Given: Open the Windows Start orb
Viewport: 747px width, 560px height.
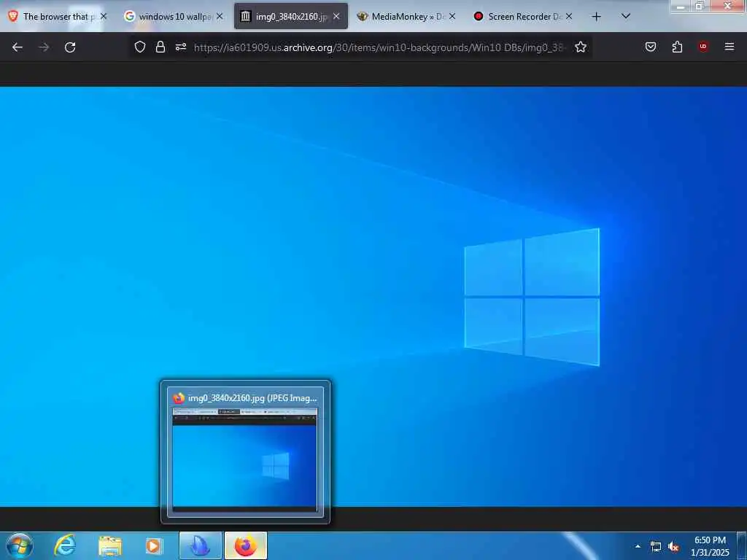Looking at the screenshot, I should click(20, 546).
